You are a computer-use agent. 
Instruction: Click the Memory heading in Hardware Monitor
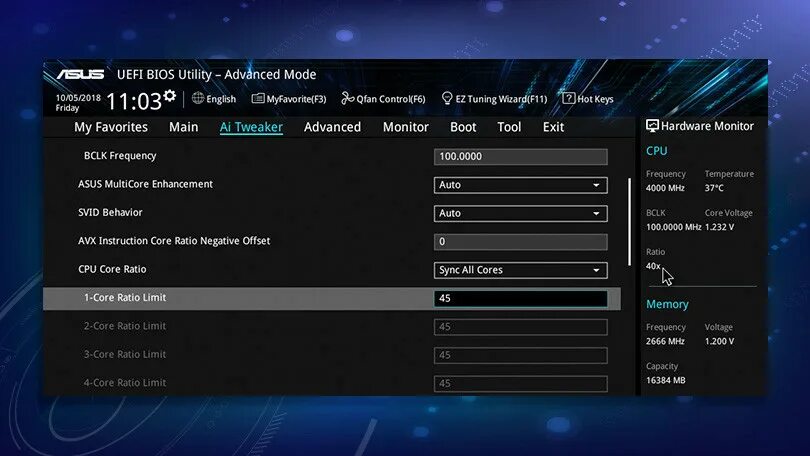pos(667,304)
